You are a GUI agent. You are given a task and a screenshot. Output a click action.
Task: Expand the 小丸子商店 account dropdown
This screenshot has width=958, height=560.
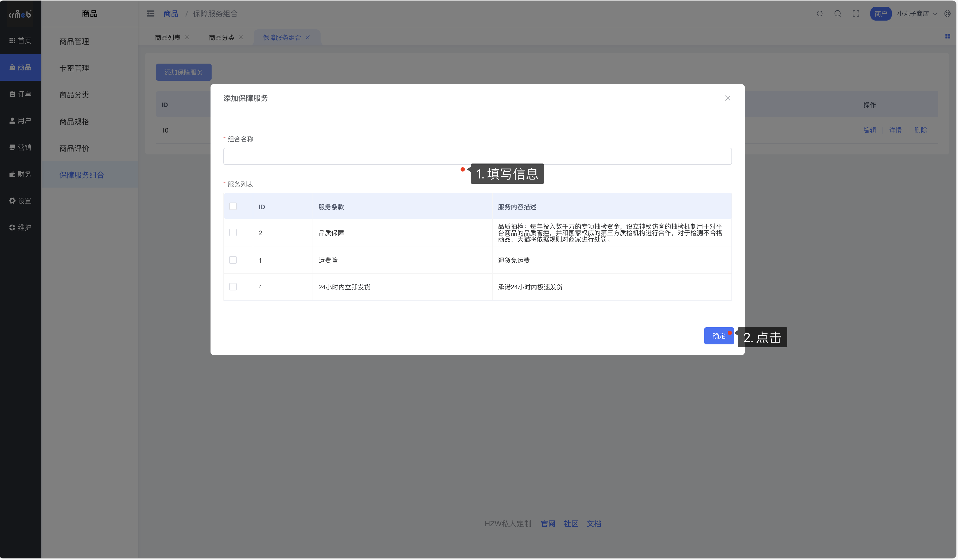917,14
